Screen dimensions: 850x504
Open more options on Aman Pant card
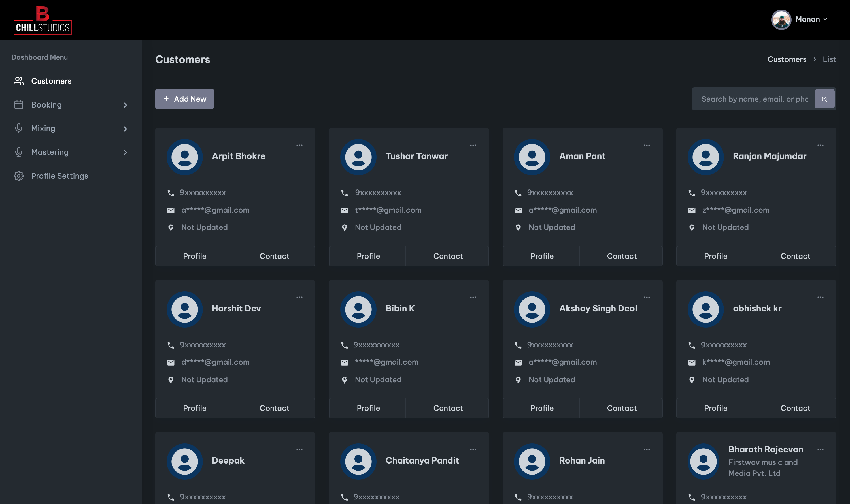click(x=647, y=145)
